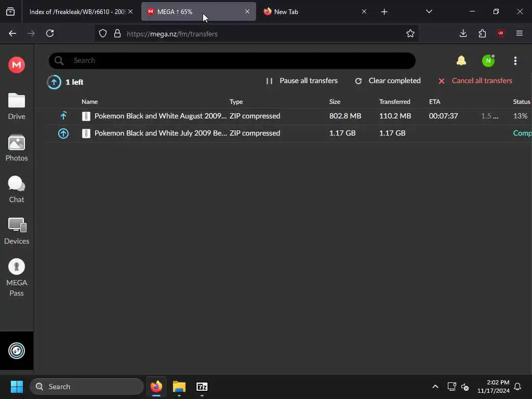
Task: Click the 802.8 MB size value
Action: (x=345, y=116)
